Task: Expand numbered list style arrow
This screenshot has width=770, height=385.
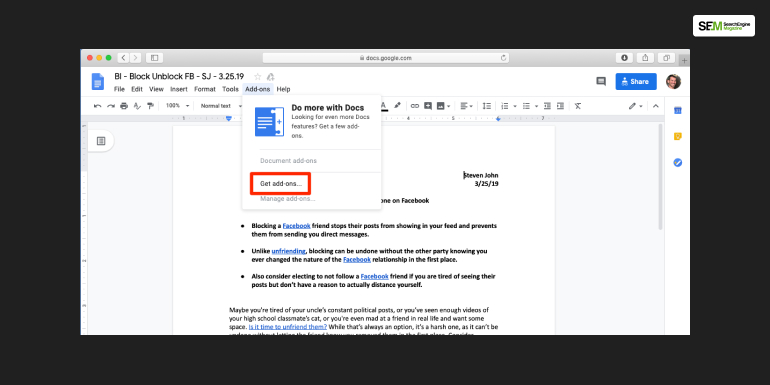Action: point(515,106)
